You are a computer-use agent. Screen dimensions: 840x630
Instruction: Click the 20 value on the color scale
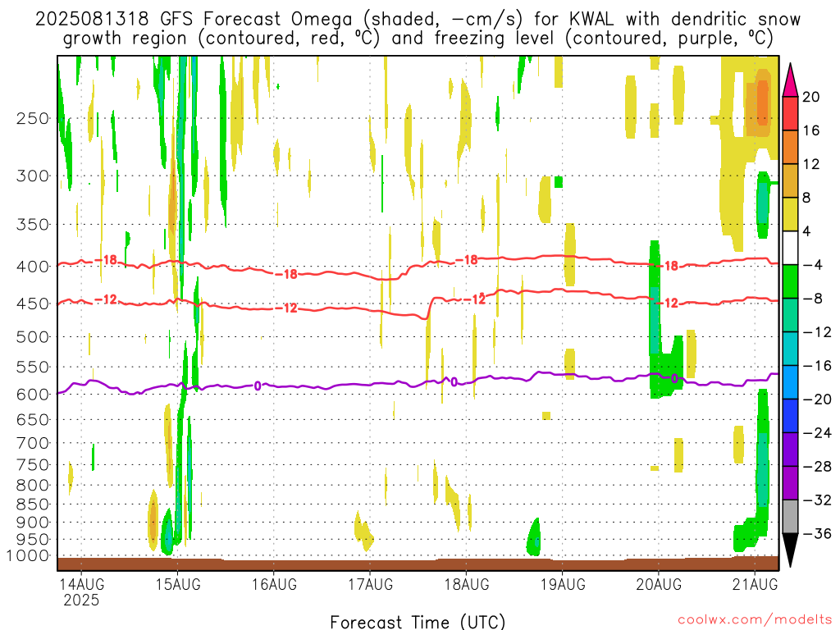(811, 97)
